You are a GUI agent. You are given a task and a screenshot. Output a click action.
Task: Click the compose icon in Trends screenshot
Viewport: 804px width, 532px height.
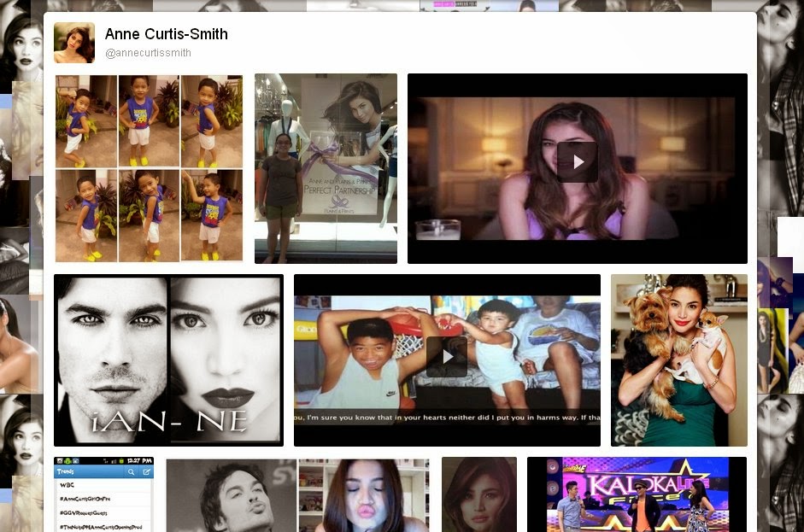(146, 471)
